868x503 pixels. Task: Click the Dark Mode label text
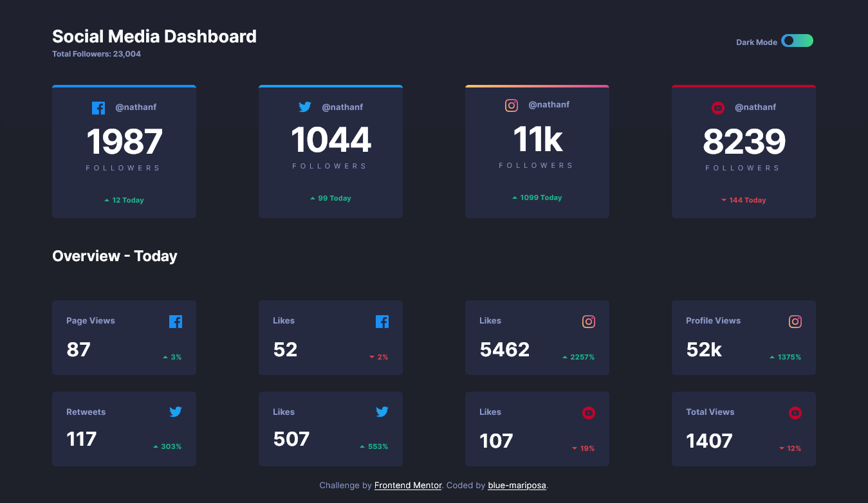[x=757, y=42]
